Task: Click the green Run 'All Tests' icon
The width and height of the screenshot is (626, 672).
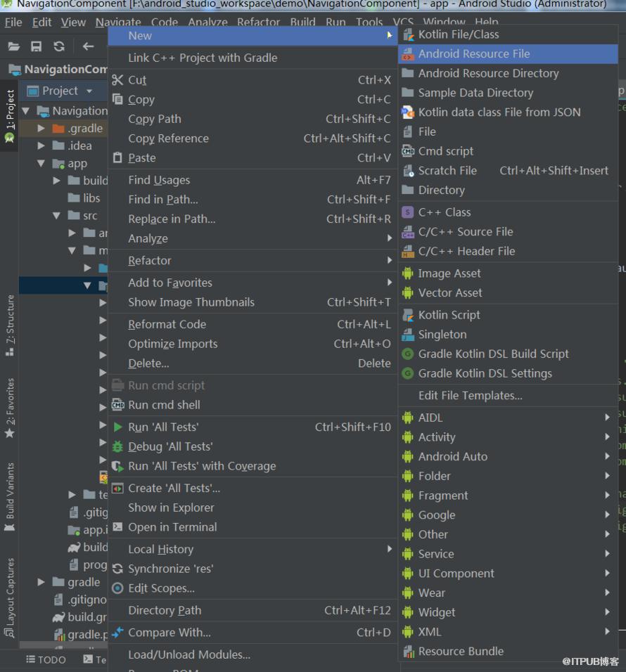Action: click(x=117, y=427)
